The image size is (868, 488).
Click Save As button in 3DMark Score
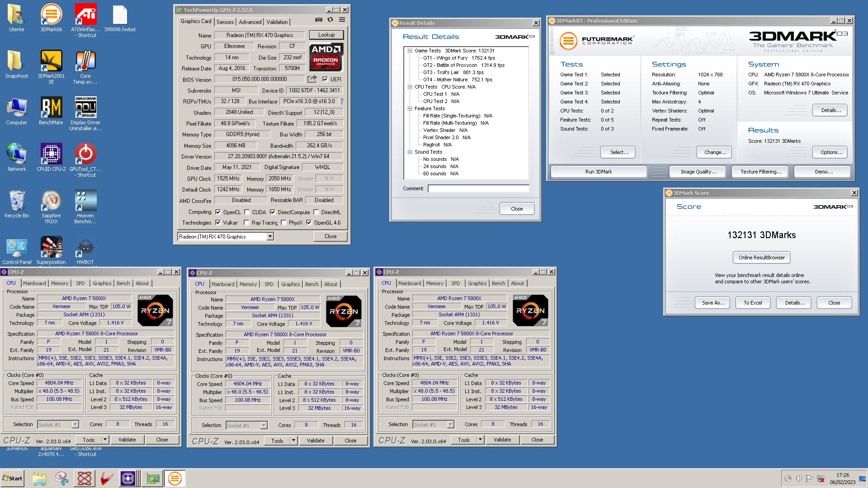coord(713,303)
